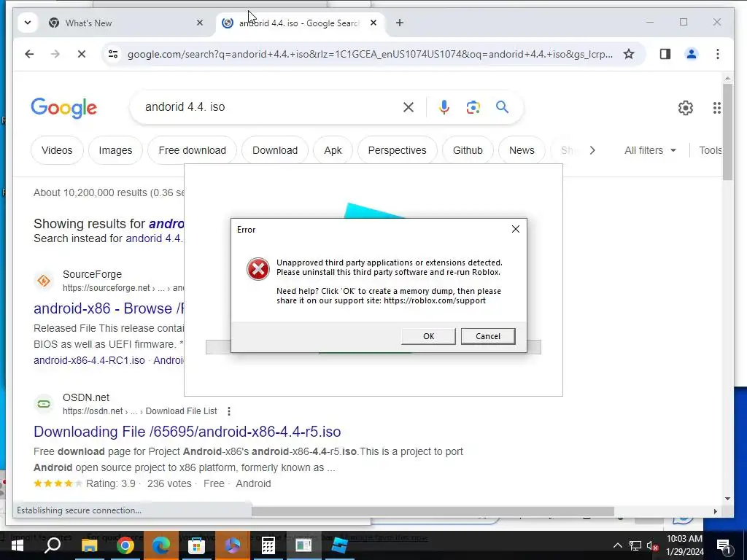Show more search filter chips arrow
The height and width of the screenshot is (560, 747).
pos(592,150)
